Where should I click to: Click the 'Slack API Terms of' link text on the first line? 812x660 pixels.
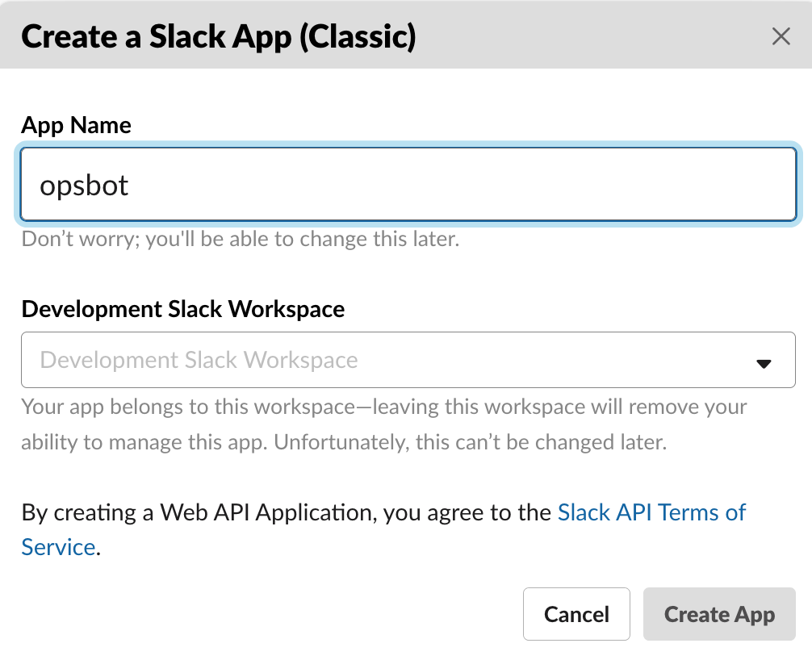pyautogui.click(x=651, y=512)
